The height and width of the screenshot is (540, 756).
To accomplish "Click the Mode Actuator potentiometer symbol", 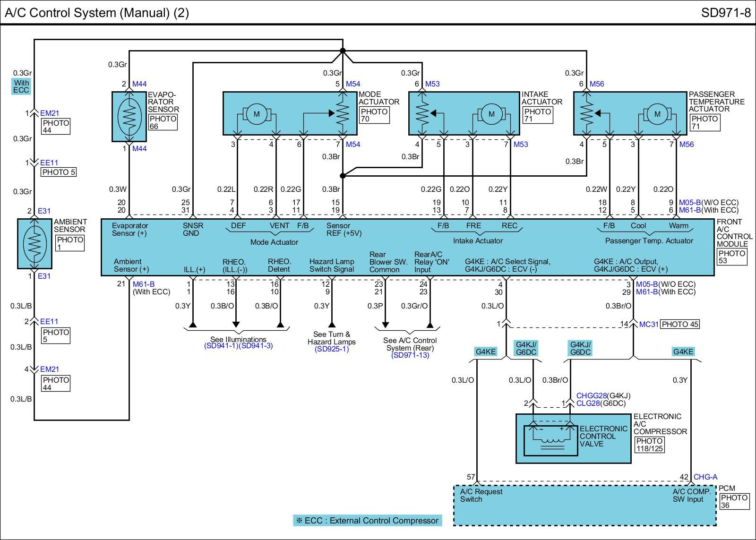I will [342, 113].
